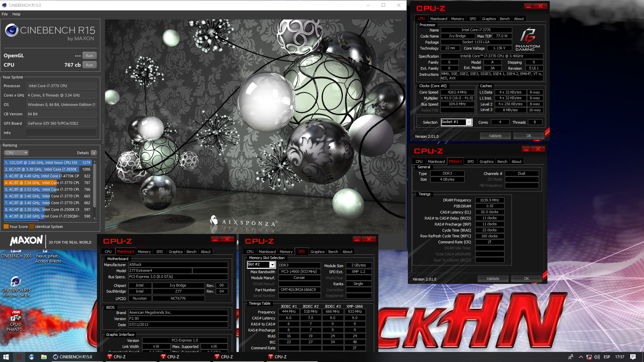Click the red icon beside the Start button
644x362 pixels.
click(19, 357)
